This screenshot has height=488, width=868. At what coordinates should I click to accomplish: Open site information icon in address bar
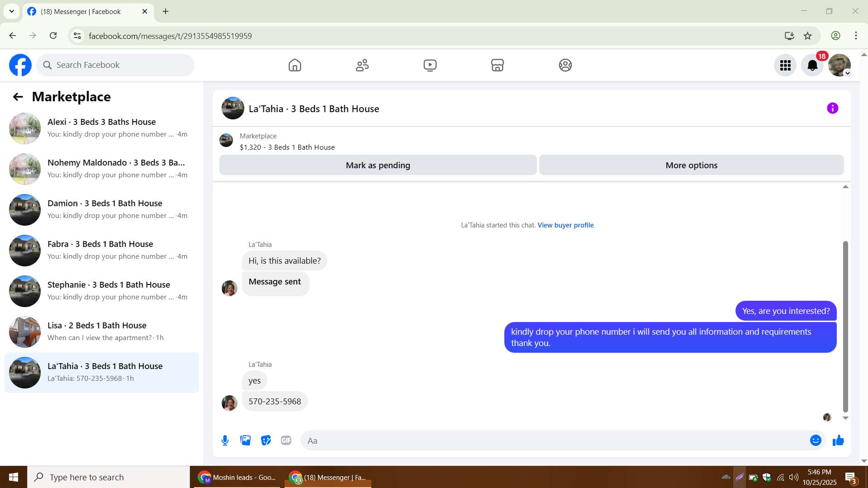(x=77, y=36)
